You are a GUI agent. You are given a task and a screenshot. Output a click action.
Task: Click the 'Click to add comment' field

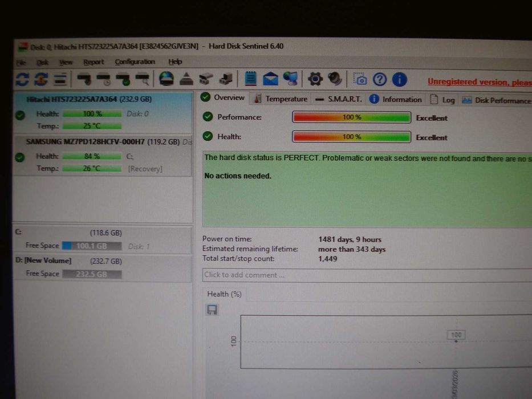tap(367, 275)
